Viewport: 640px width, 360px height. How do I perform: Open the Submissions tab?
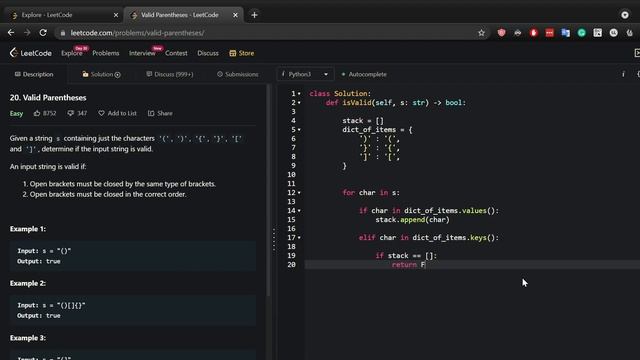coord(238,74)
